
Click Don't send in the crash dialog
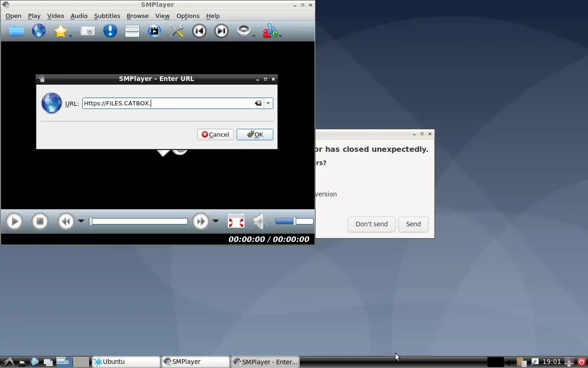click(372, 224)
